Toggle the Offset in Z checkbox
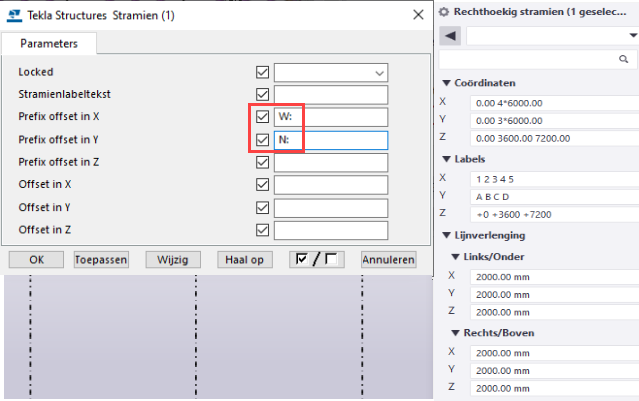The width and height of the screenshot is (639, 401). click(x=262, y=230)
